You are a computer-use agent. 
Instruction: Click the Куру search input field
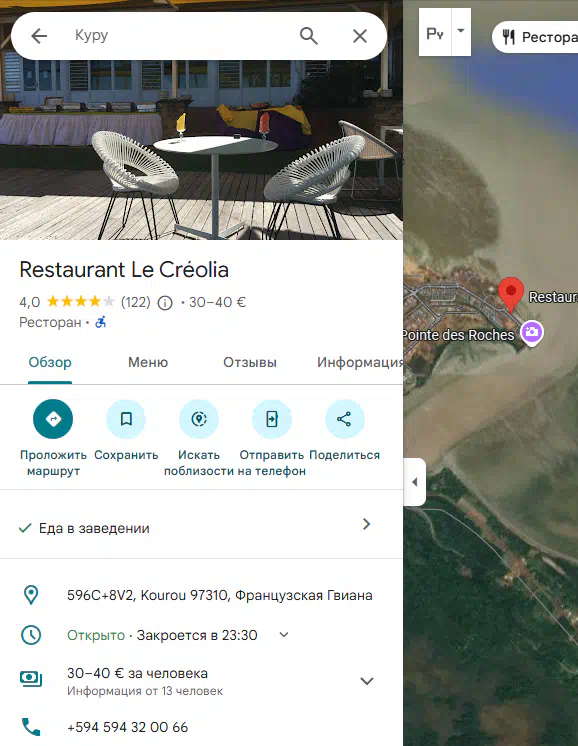pos(181,36)
